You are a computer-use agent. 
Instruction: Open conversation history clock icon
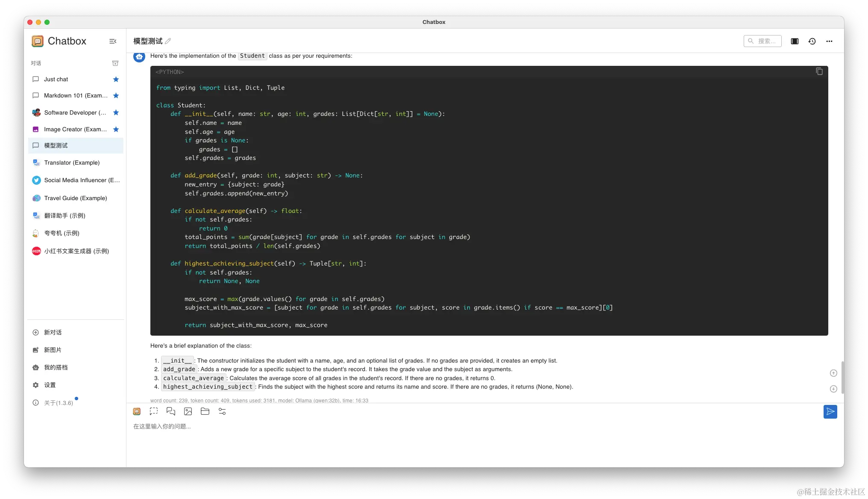tap(812, 41)
